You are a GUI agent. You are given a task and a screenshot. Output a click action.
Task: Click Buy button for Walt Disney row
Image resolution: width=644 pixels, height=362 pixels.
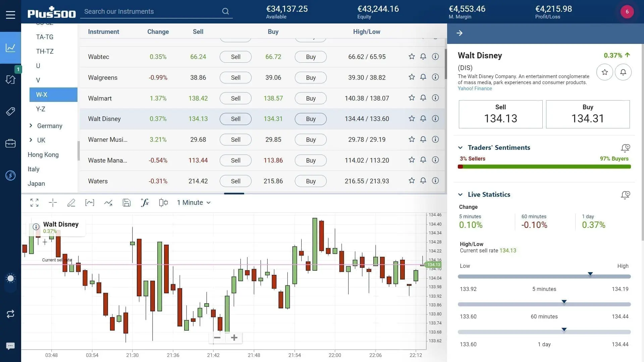point(311,119)
